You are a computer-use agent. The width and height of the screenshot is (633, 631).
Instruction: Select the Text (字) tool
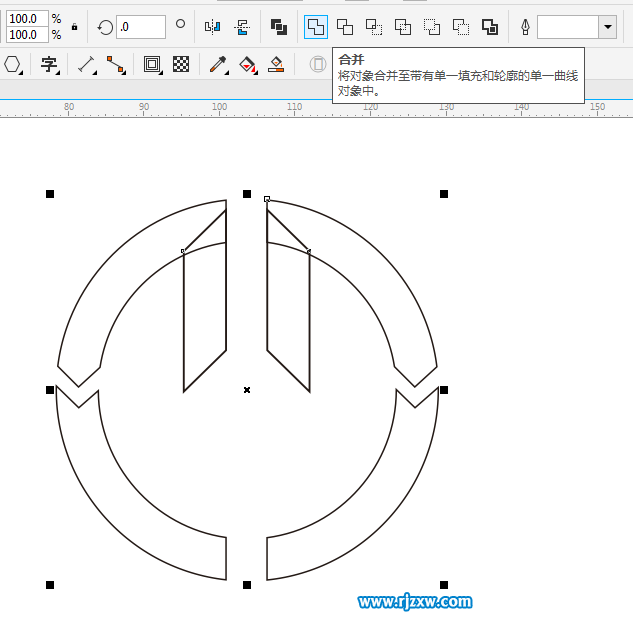point(48,65)
